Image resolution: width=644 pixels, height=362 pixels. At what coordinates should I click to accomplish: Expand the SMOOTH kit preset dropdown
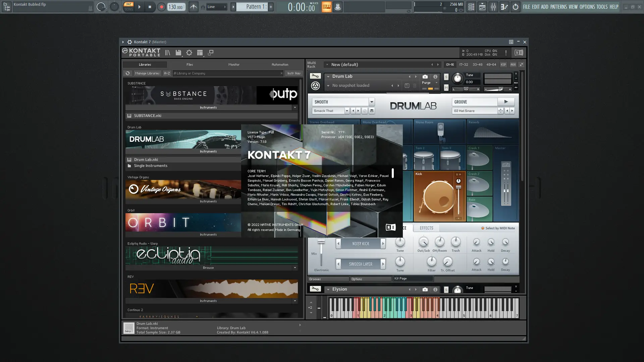pos(372,102)
